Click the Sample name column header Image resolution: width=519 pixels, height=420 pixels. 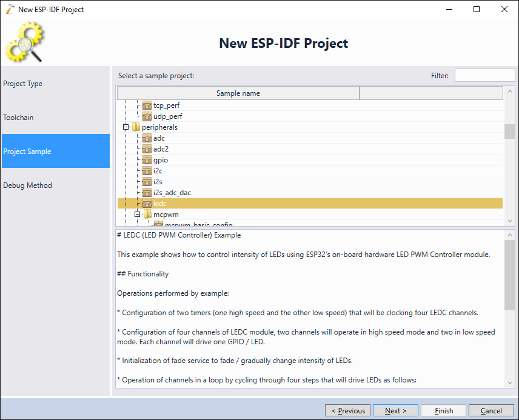[x=238, y=93]
